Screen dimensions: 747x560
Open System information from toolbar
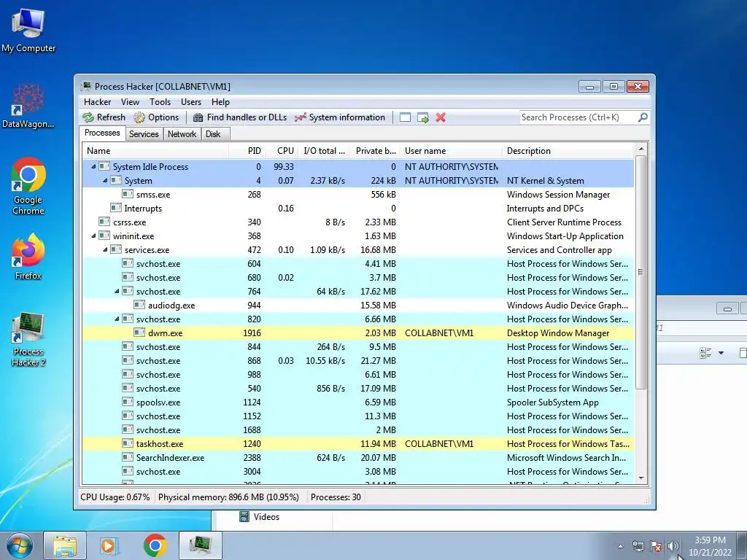click(340, 117)
